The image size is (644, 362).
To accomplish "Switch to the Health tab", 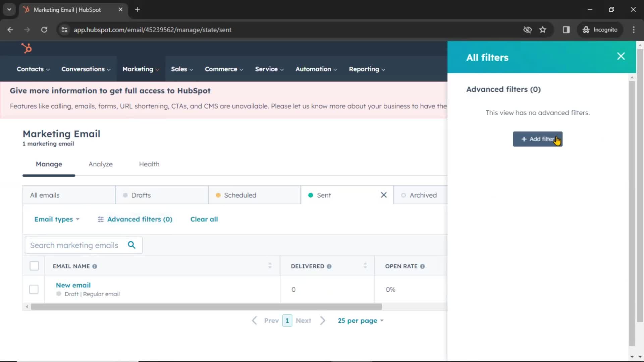I will [149, 164].
